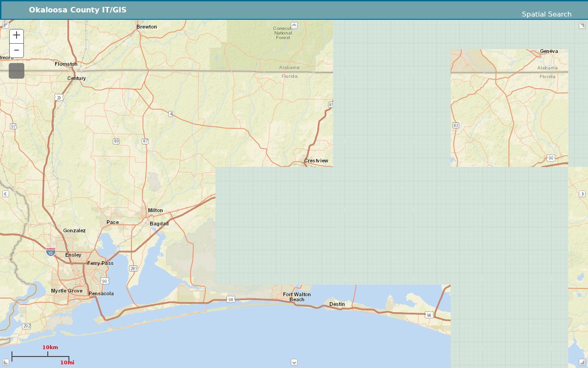This screenshot has width=588, height=368.
Task: Select the Pace town label
Action: tap(113, 222)
